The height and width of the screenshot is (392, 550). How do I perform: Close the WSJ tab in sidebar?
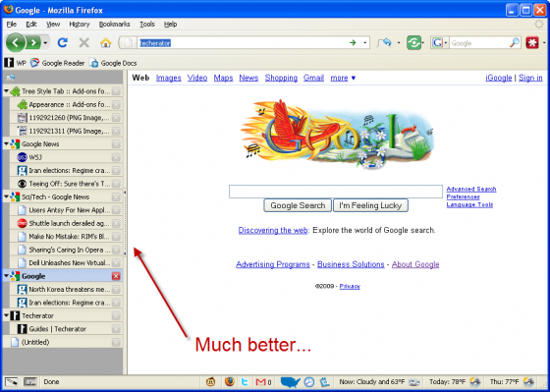pos(116,157)
